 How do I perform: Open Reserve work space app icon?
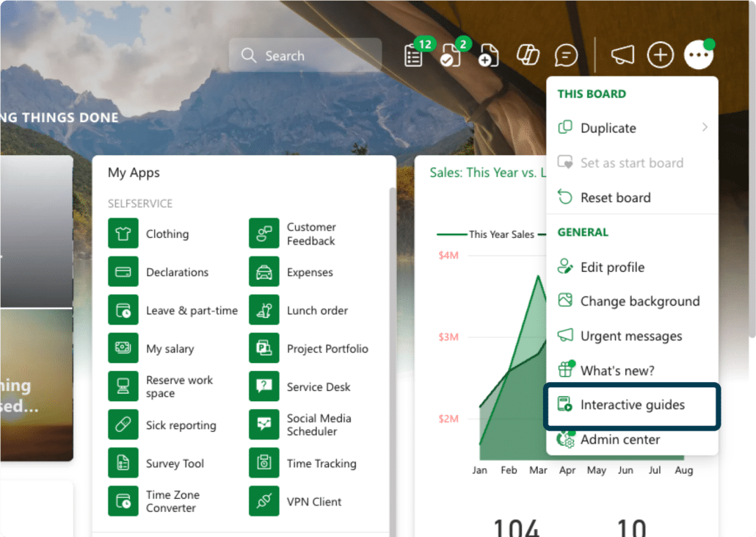coord(123,386)
